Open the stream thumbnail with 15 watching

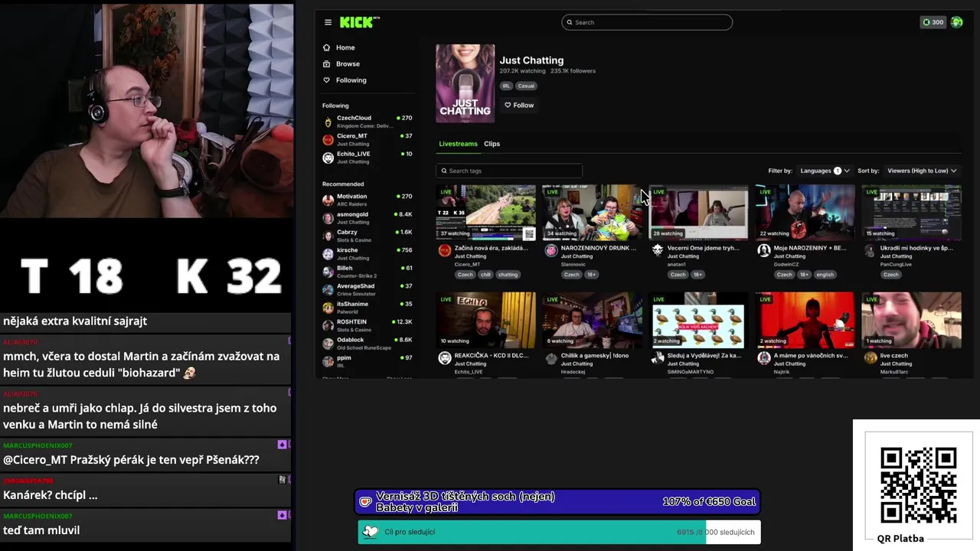coord(912,212)
